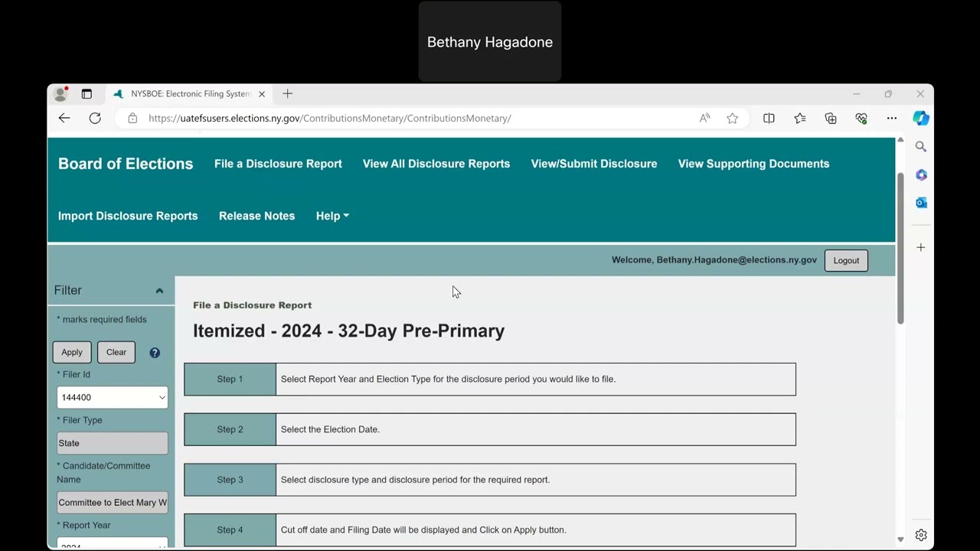
Task: Close the NYSBOE Electronic Filing tab
Action: click(262, 94)
